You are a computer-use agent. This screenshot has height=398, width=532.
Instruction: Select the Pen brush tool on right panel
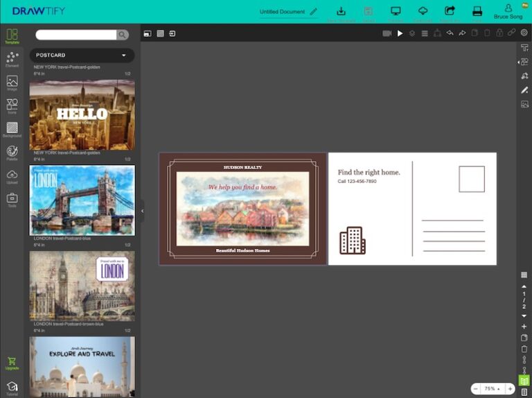(524, 90)
